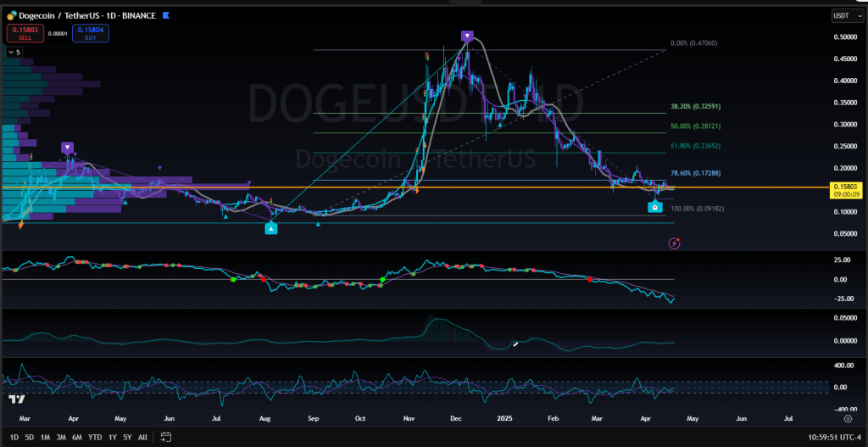Click the purple down-arrow marker at the December peak
Image resolution: width=868 pixels, height=447 pixels.
468,36
